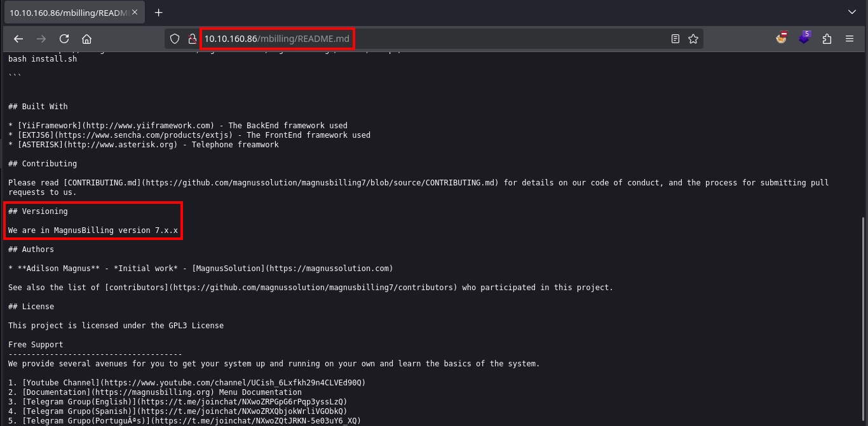Open the Firefox hamburger application menu

850,39
